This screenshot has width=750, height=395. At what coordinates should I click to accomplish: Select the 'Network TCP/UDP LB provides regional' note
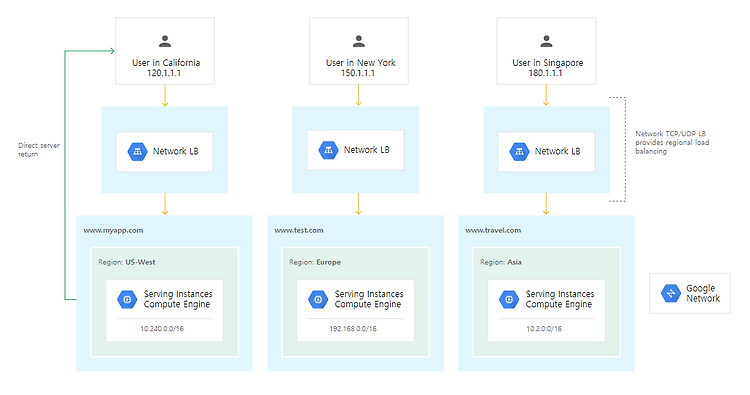click(672, 143)
